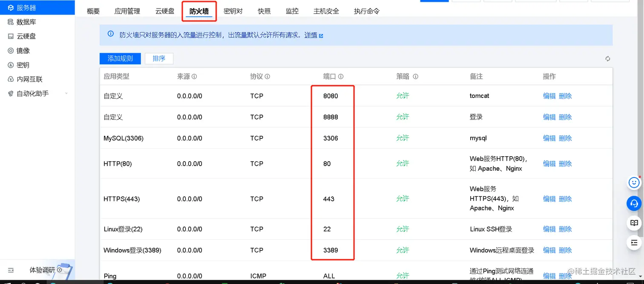Delete the 8888 登录 rule

tap(565, 117)
